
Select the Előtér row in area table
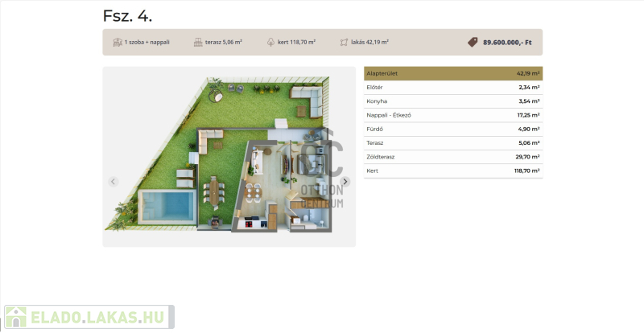452,87
